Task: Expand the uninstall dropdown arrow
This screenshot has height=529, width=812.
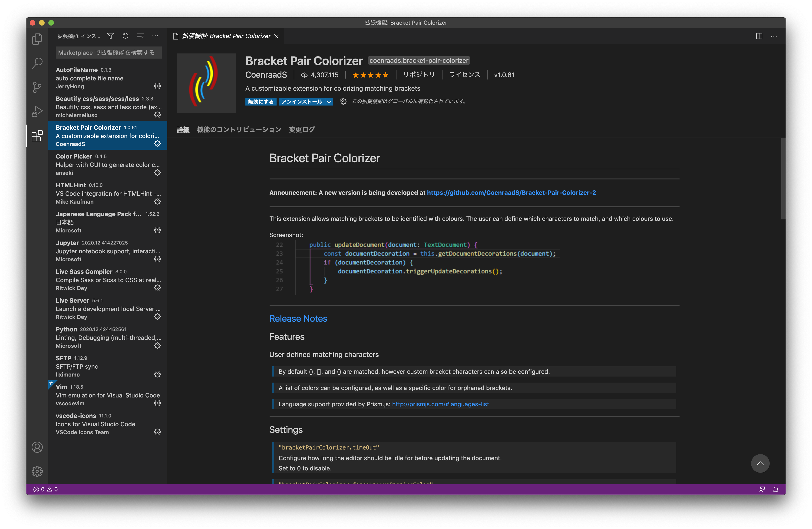Action: pos(329,102)
